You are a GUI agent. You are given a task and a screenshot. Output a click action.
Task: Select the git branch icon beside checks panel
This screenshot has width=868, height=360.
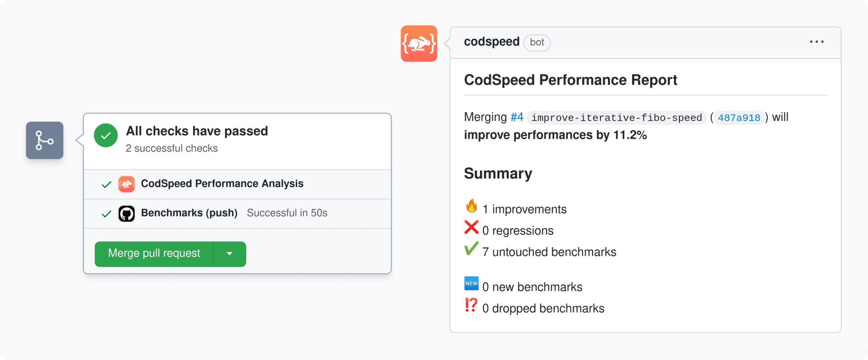click(44, 140)
